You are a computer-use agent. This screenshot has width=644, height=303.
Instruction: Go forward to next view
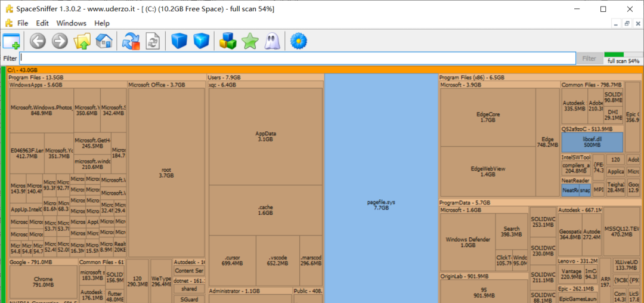pyautogui.click(x=60, y=41)
